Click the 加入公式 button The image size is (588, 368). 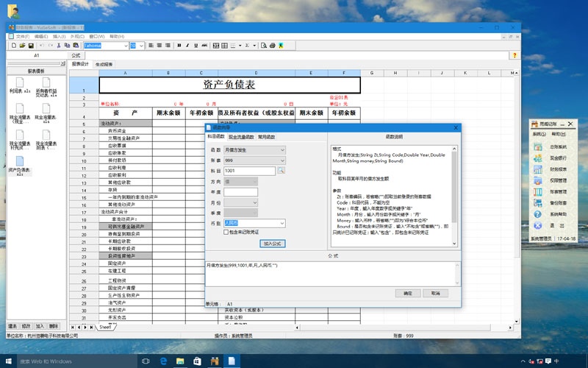(272, 244)
